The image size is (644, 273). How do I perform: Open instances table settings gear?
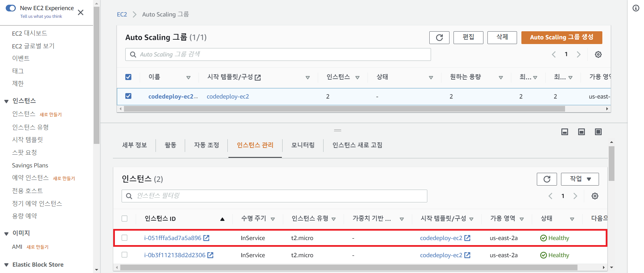coord(595,196)
